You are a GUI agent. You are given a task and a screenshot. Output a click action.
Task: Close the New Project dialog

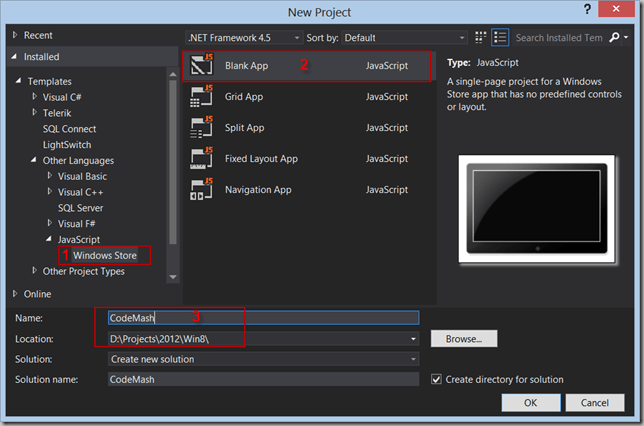[x=616, y=9]
